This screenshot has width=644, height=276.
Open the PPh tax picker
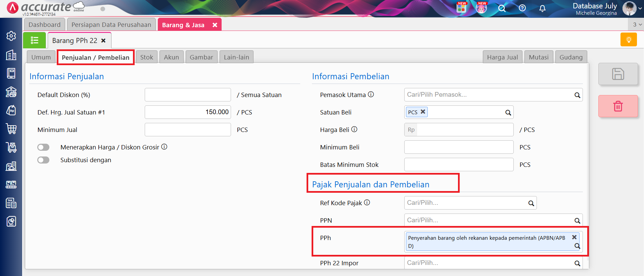493,242
